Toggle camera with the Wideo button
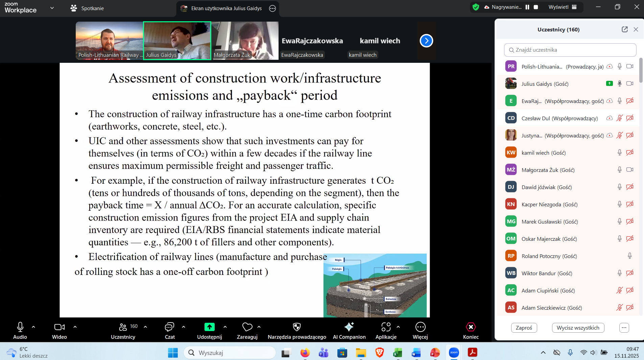The height and width of the screenshot is (360, 644). tap(59, 327)
